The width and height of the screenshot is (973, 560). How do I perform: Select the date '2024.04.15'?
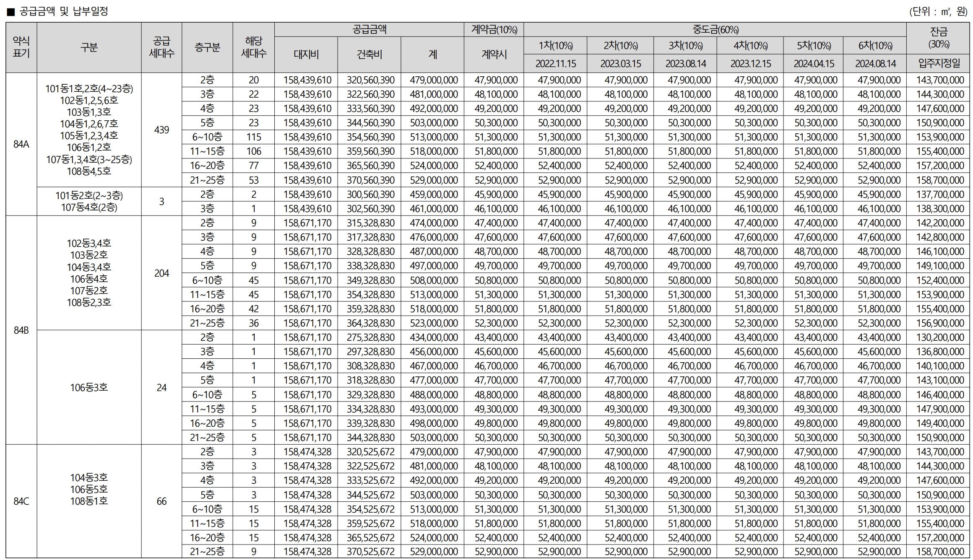point(814,64)
